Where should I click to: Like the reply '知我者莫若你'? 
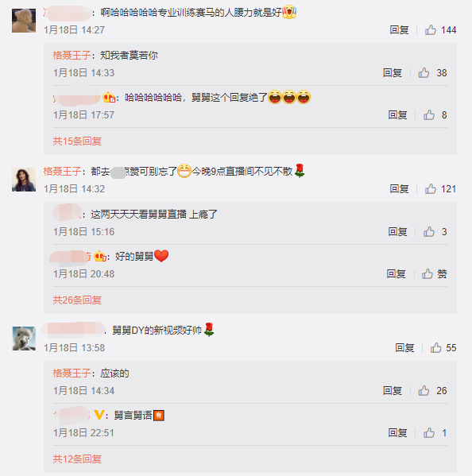coord(432,73)
